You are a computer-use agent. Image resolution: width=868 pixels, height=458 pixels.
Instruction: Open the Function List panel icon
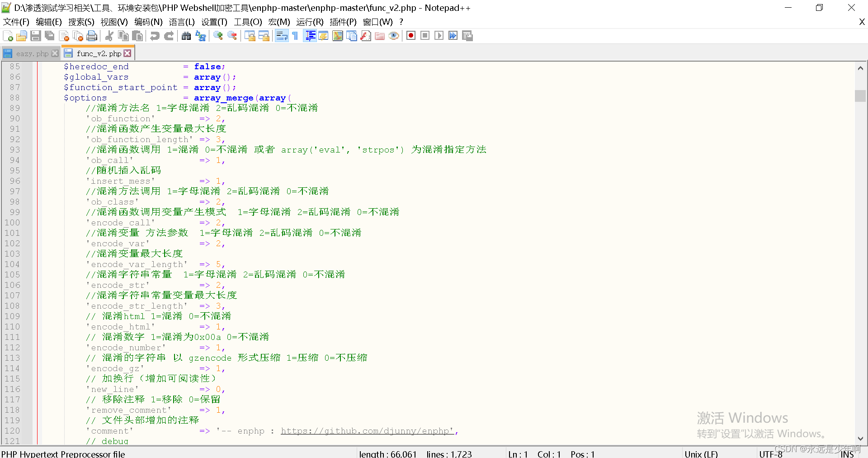pos(366,36)
